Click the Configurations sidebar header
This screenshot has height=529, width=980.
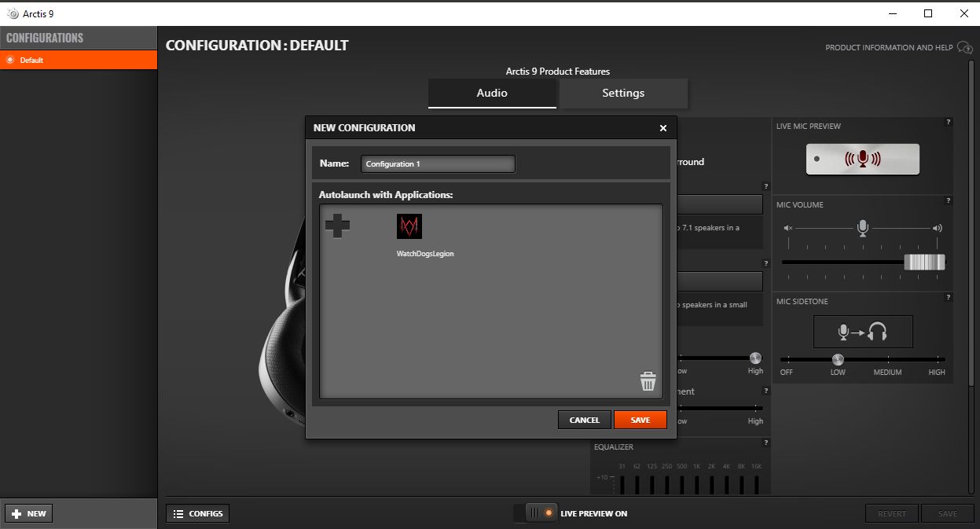79,38
